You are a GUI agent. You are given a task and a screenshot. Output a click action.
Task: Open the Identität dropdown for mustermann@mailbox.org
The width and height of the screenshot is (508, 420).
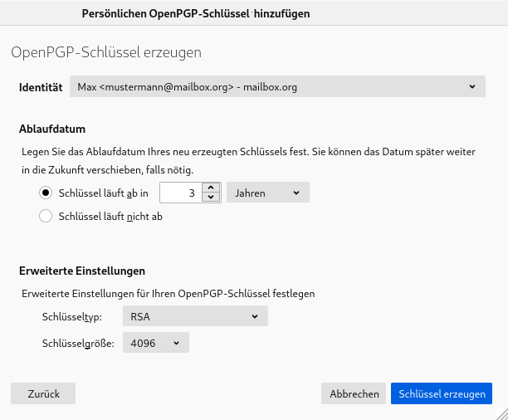tap(277, 86)
